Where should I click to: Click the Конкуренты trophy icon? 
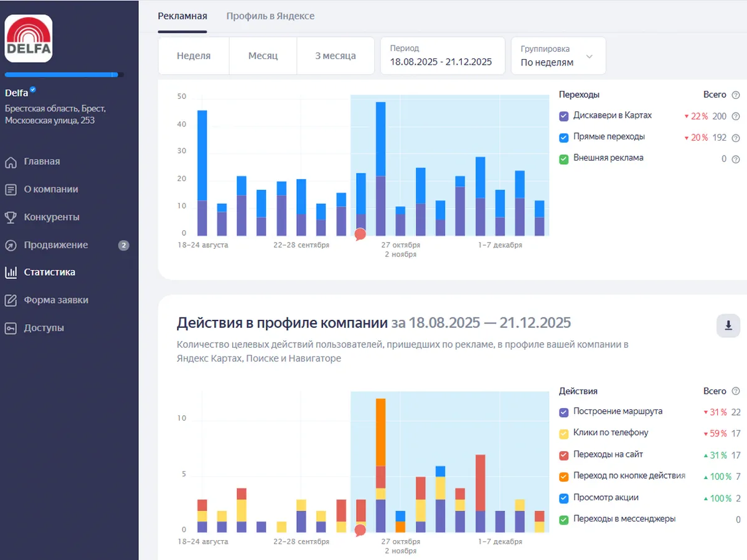(x=11, y=218)
